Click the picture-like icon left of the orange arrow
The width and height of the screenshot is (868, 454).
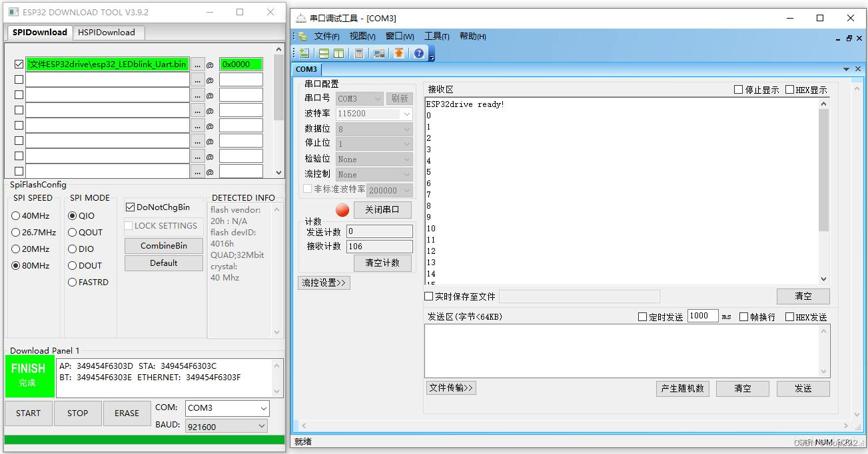(379, 53)
